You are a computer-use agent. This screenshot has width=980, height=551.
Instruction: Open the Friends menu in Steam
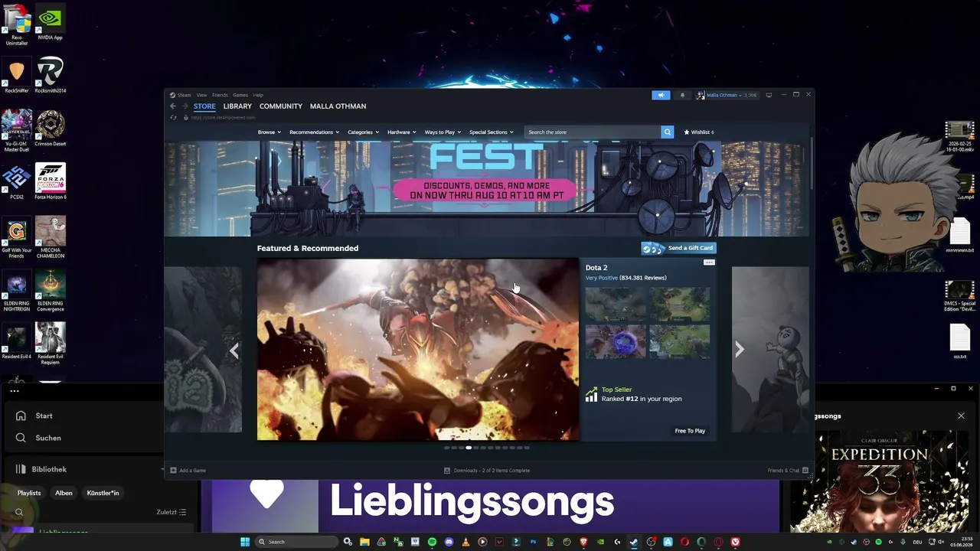[220, 95]
